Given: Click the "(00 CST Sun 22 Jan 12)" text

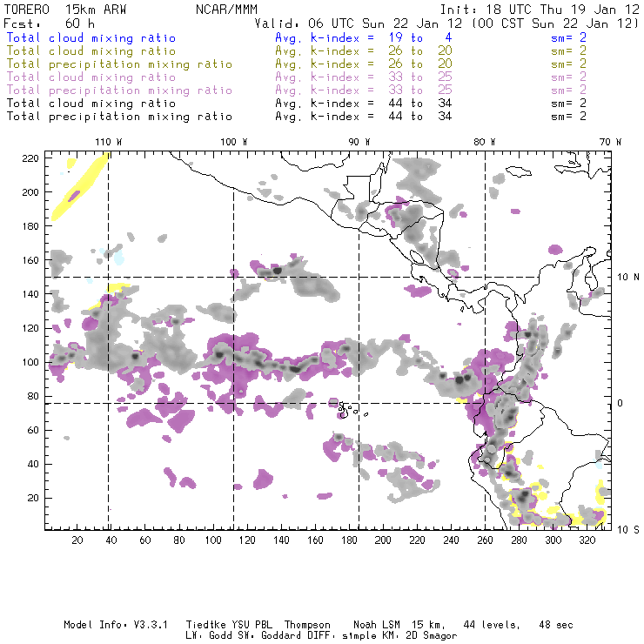Looking at the screenshot, I should point(555,23).
